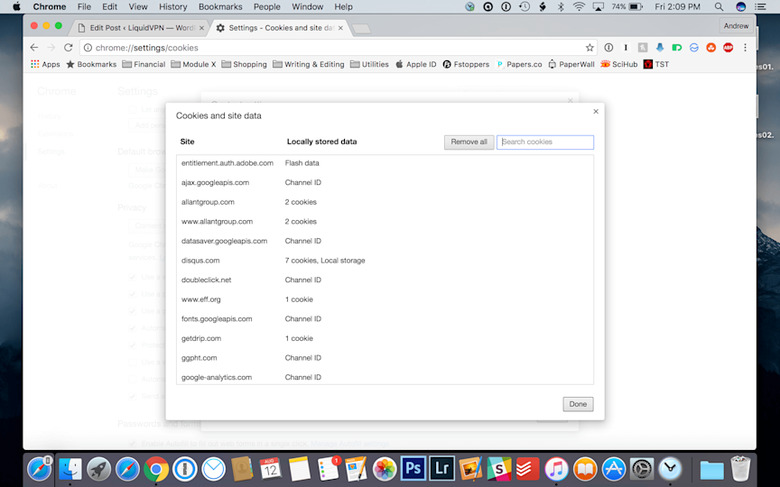Select the www.eff.org row

click(x=385, y=299)
